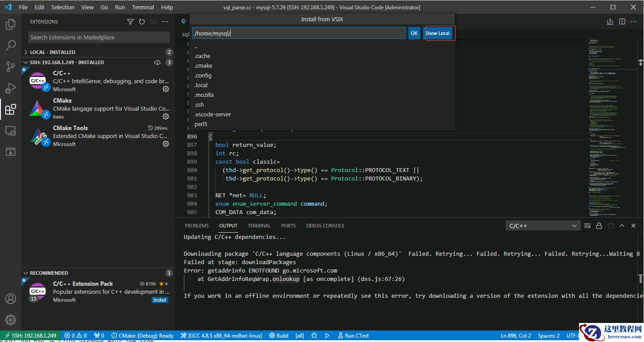Open the Source Control view
This screenshot has height=342, width=644.
pyautogui.click(x=10, y=67)
